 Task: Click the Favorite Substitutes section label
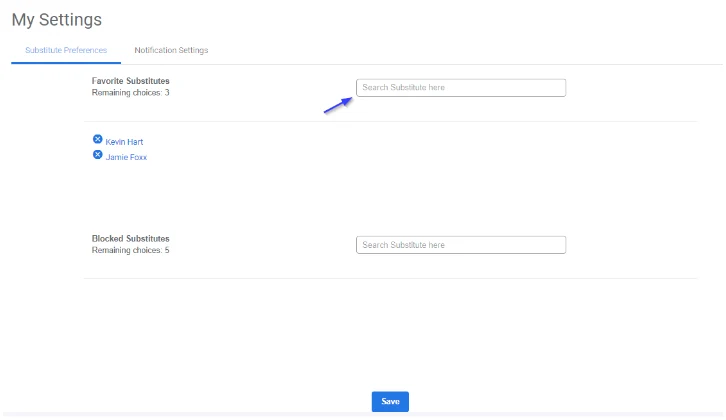point(131,80)
